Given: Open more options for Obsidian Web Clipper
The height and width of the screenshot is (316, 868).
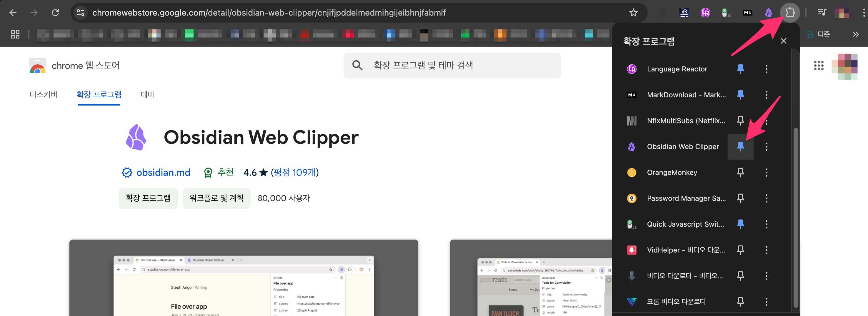Looking at the screenshot, I should tap(766, 147).
